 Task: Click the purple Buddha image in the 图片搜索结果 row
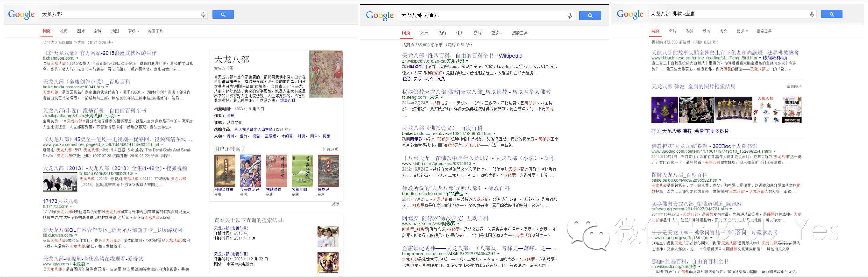(664, 110)
